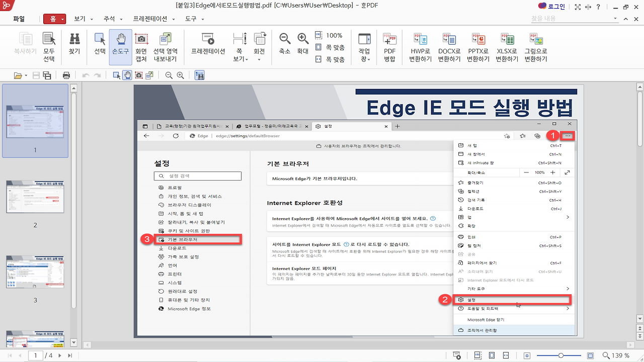Start 화면 캡처 from the ribbon

click(x=141, y=47)
